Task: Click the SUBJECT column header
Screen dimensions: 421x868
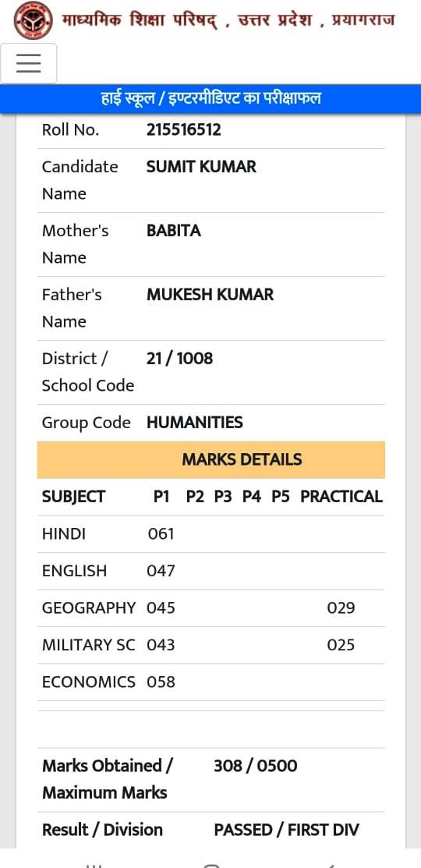Action: 73,497
